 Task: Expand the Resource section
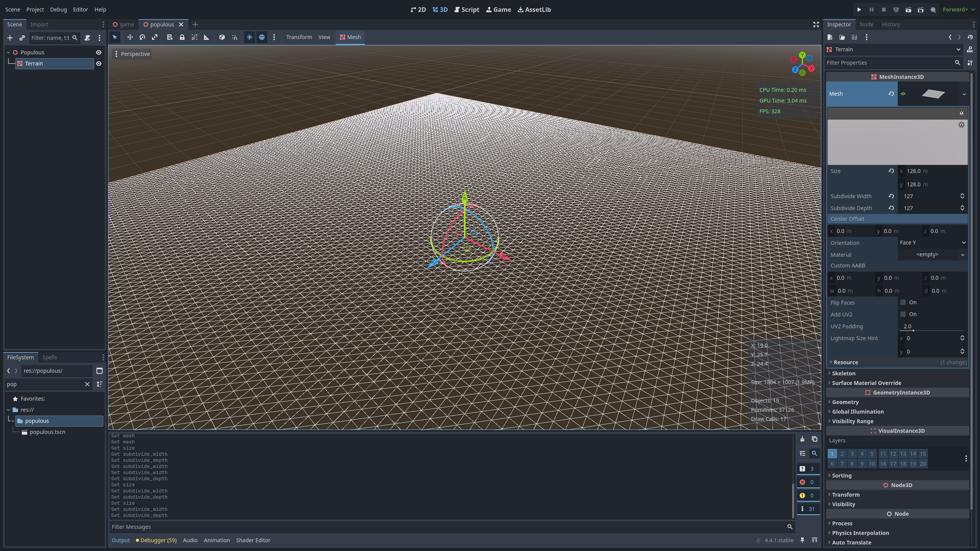tap(846, 362)
